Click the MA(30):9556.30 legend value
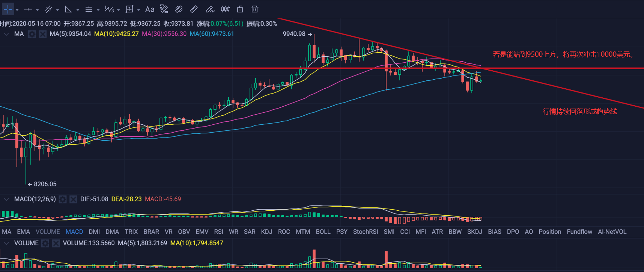Screen dimensions: 644x272 click(164, 34)
